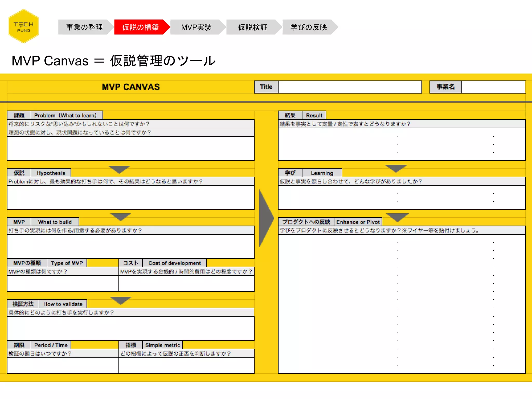Image resolution: width=532 pixels, height=399 pixels.
Task: Click the Simple metric answer box
Action: (x=187, y=365)
